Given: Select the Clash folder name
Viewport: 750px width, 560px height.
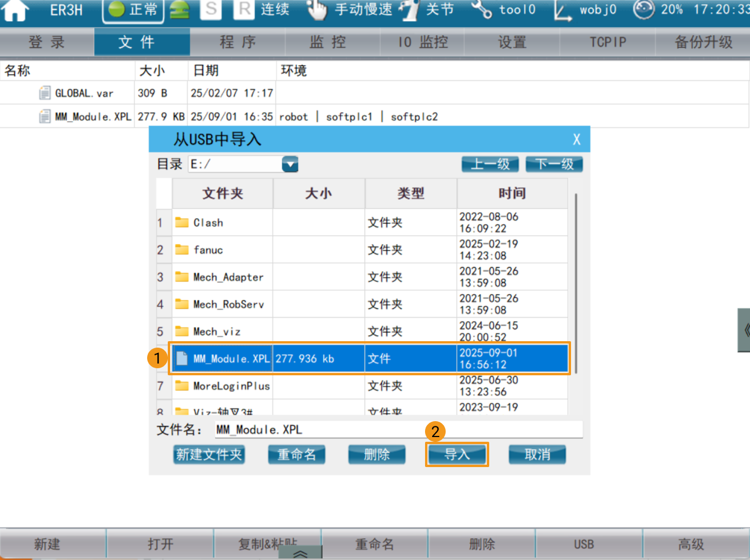Looking at the screenshot, I should pos(208,222).
